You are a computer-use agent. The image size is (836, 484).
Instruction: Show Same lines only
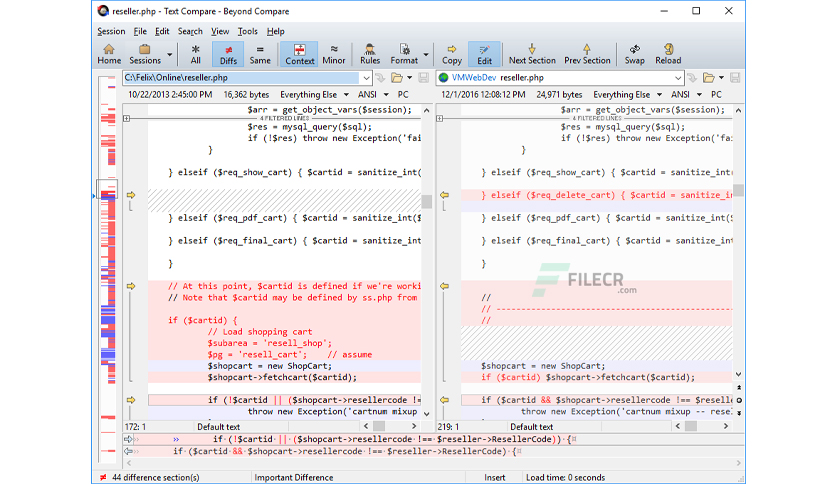260,54
